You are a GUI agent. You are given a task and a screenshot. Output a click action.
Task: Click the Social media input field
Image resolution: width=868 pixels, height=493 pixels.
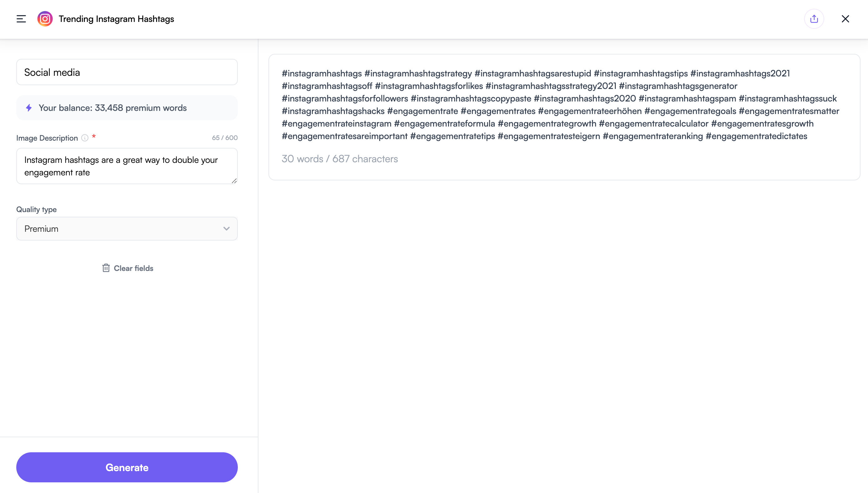point(127,72)
